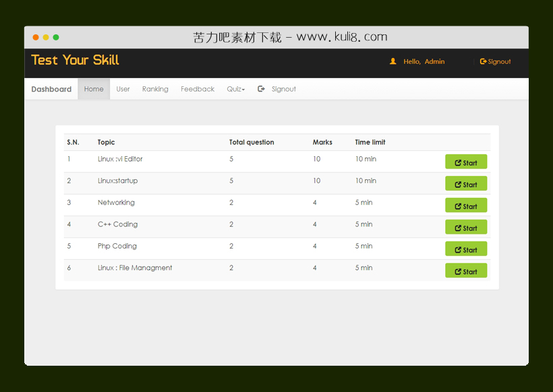Start the Linux:startup quiz

465,184
